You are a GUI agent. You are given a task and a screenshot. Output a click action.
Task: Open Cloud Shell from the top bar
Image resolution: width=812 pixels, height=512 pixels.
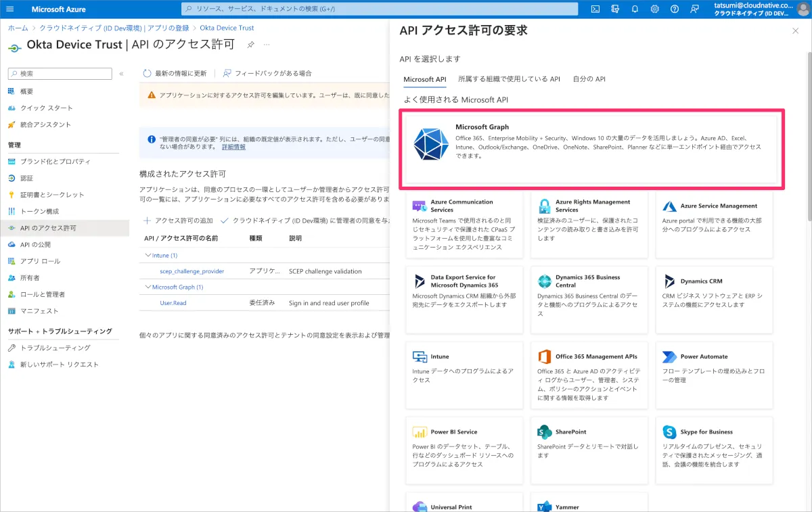pos(595,9)
